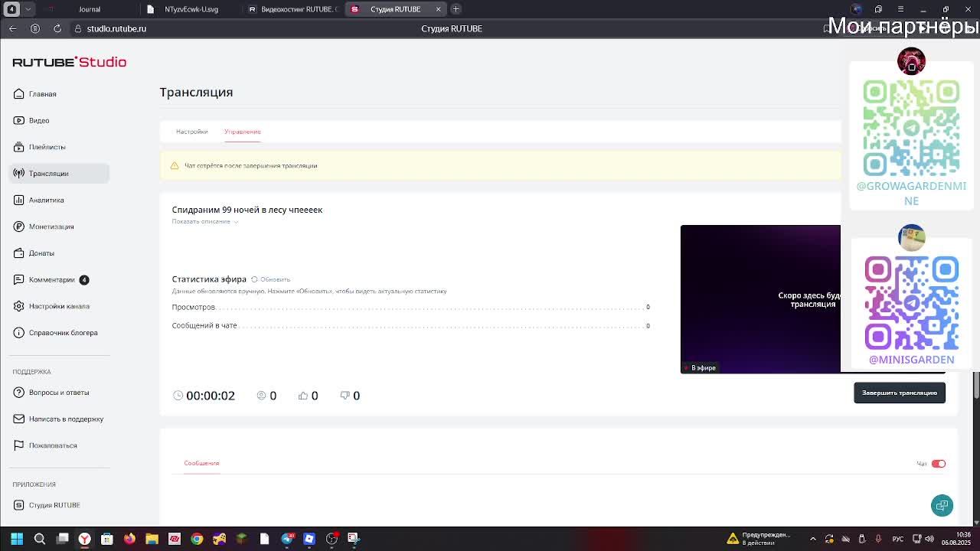Open the teal support chat widget button
Screen dimensions: 980x551
coord(942,505)
